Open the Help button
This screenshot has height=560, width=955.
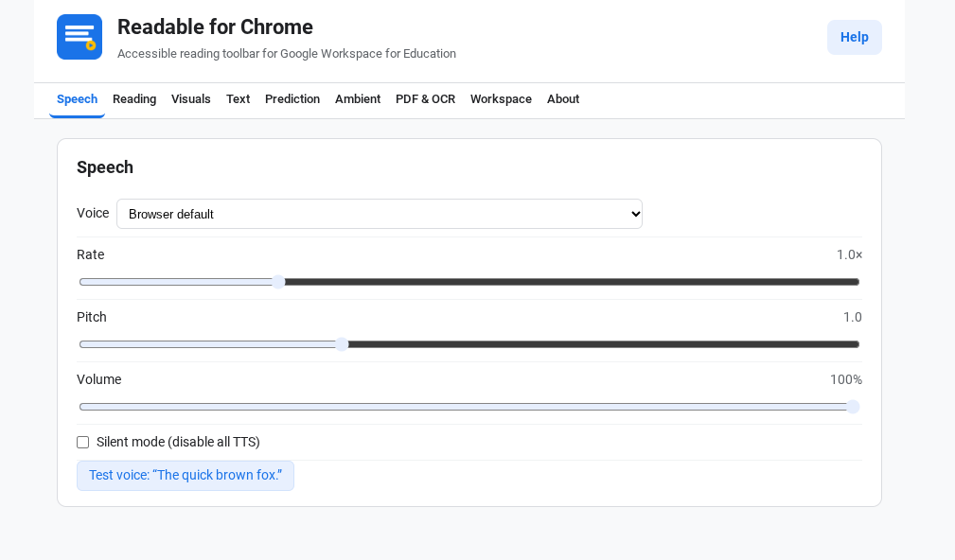pyautogui.click(x=854, y=37)
